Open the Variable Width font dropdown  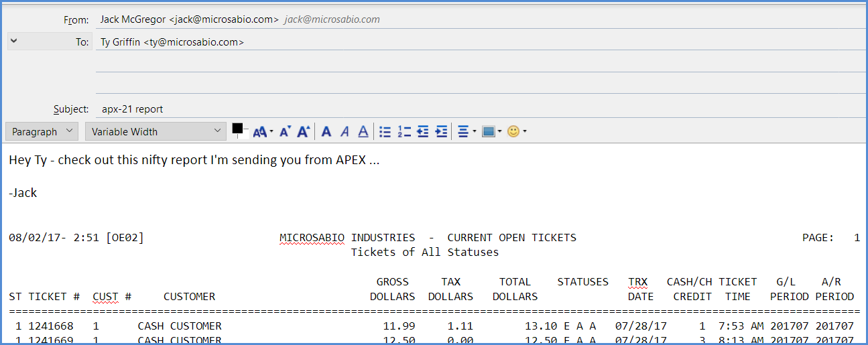(x=156, y=132)
